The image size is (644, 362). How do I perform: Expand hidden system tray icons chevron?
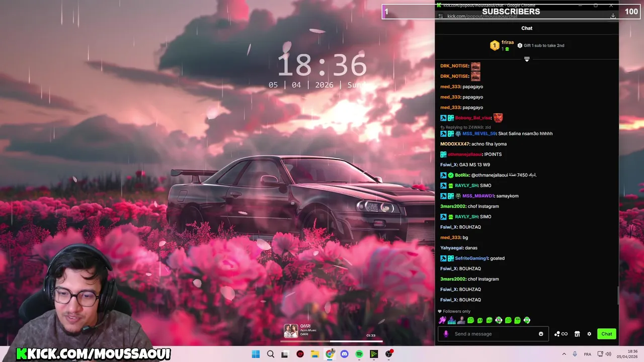pyautogui.click(x=564, y=354)
